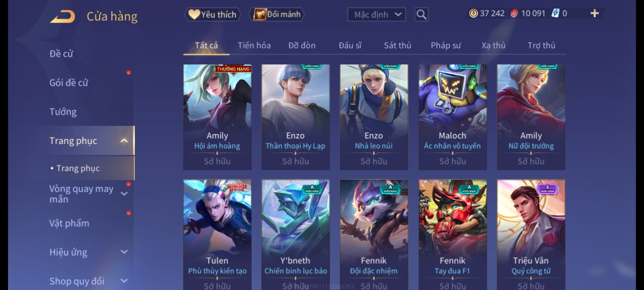
Task: Tap the gold coin currency icon
Action: click(x=473, y=13)
